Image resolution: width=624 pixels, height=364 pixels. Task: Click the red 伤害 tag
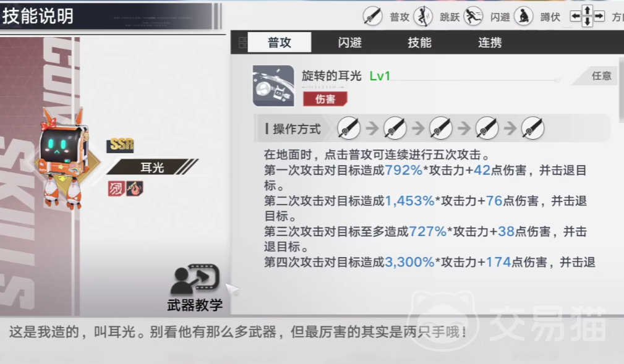[x=325, y=99]
